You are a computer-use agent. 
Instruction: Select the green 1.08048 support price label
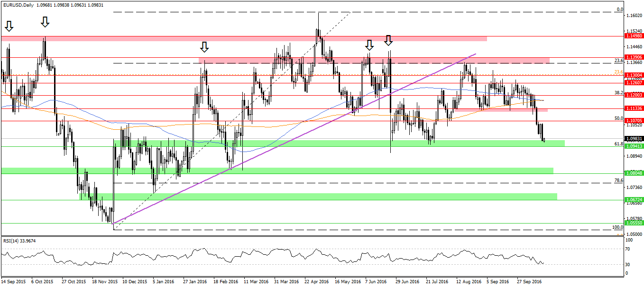tap(634, 173)
